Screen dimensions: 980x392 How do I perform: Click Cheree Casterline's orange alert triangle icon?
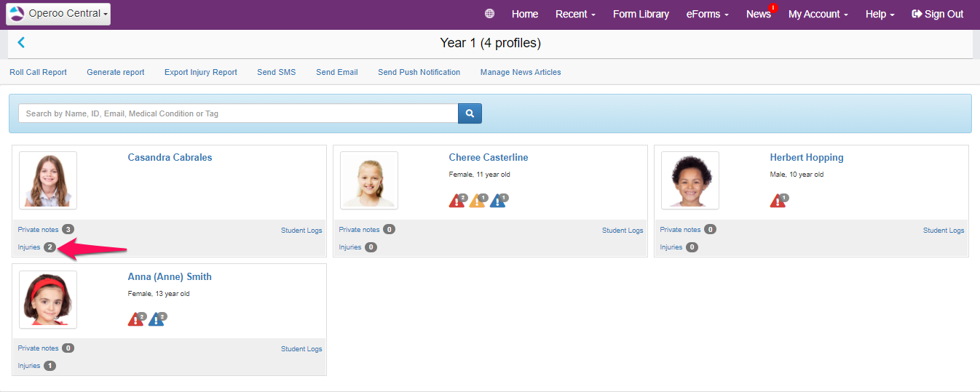pyautogui.click(x=478, y=201)
